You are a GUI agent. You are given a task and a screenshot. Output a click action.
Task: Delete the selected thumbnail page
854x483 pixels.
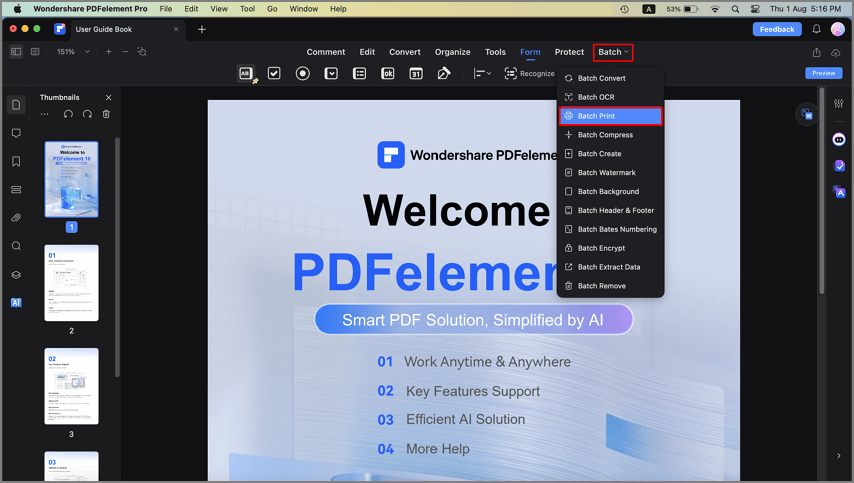point(106,114)
